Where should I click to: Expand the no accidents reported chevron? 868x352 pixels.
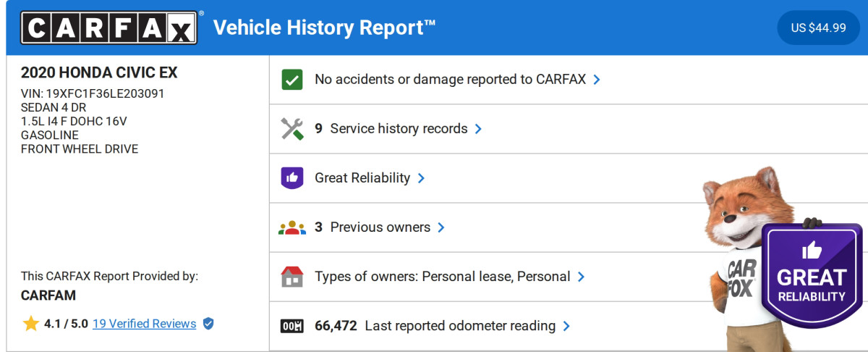tap(597, 80)
